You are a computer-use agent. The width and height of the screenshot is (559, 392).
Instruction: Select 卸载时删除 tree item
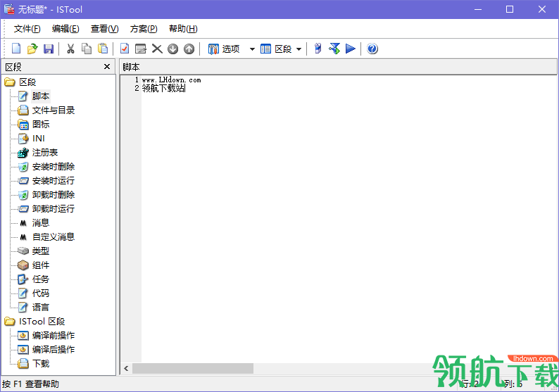click(54, 194)
